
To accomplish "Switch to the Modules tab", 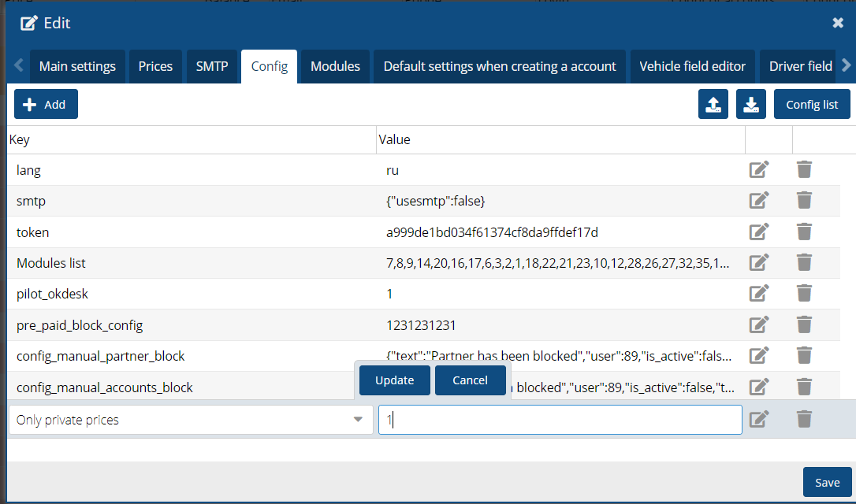I will [335, 66].
